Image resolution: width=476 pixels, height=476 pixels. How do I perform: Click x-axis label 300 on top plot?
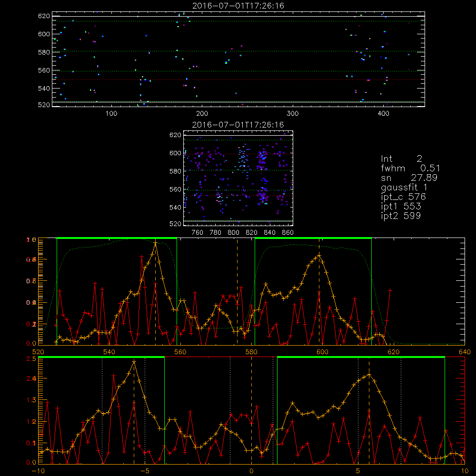point(293,114)
